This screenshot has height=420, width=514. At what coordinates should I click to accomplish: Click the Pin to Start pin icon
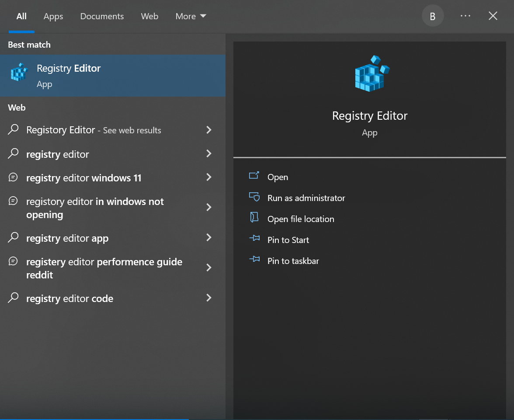(254, 239)
